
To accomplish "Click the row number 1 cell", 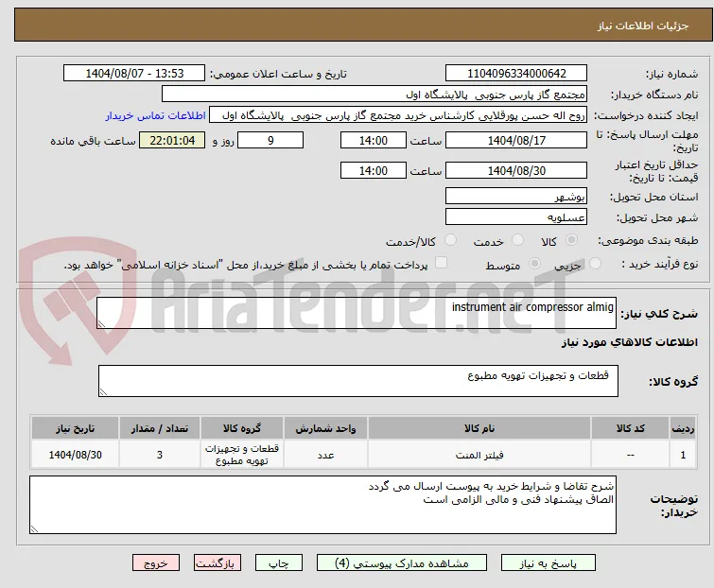I will (x=683, y=454).
